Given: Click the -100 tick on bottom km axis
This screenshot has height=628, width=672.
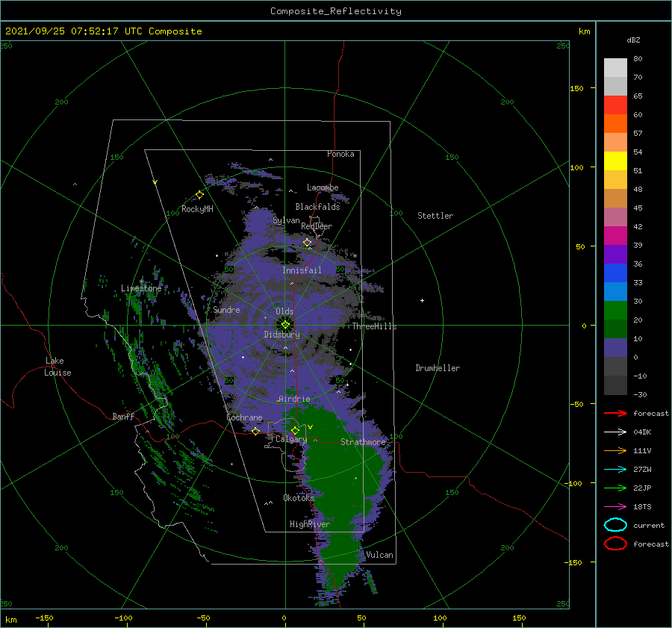Looking at the screenshot, I should [x=123, y=618].
